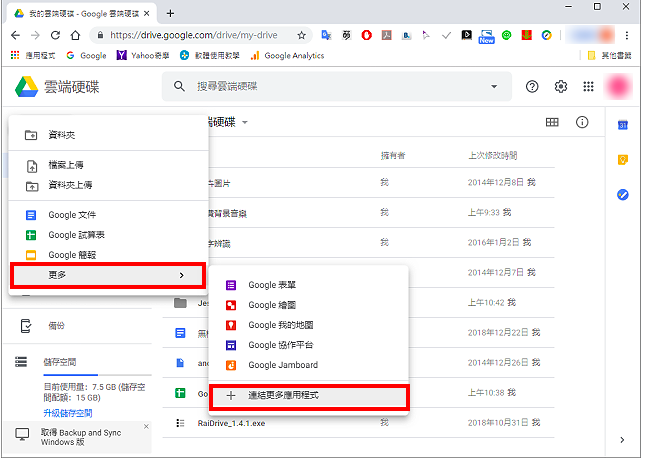Image resolution: width=655 pixels, height=463 pixels.
Task: Expand side panel with bottom chevron
Action: coord(622,440)
